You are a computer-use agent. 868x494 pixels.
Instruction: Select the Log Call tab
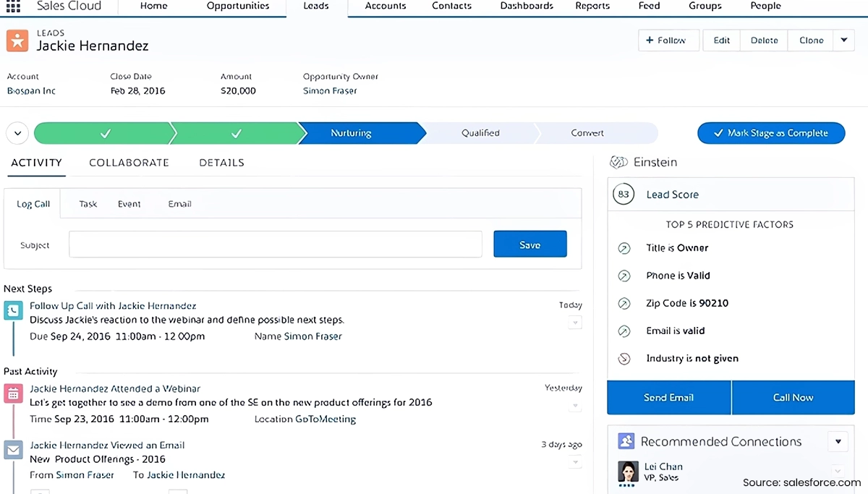pyautogui.click(x=33, y=204)
